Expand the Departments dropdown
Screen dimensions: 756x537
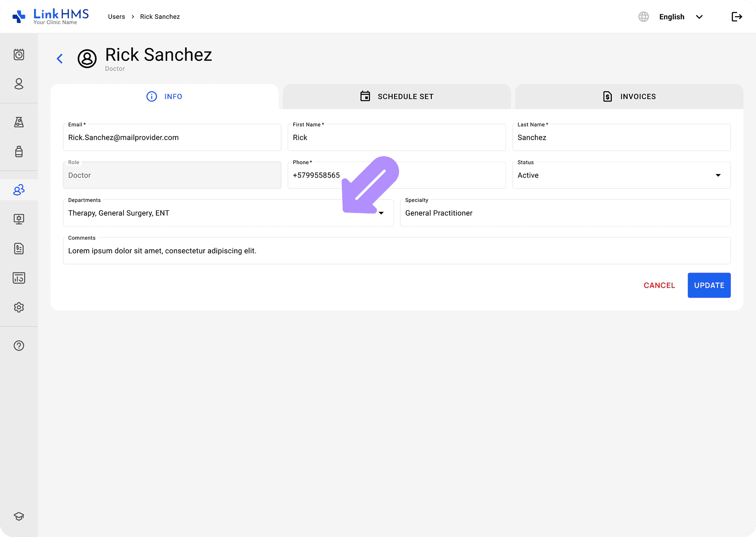382,213
